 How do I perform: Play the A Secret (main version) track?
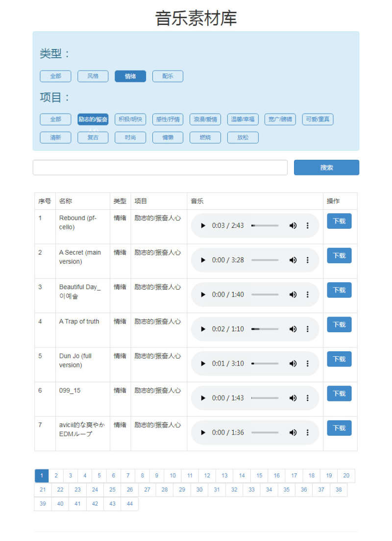tap(203, 260)
